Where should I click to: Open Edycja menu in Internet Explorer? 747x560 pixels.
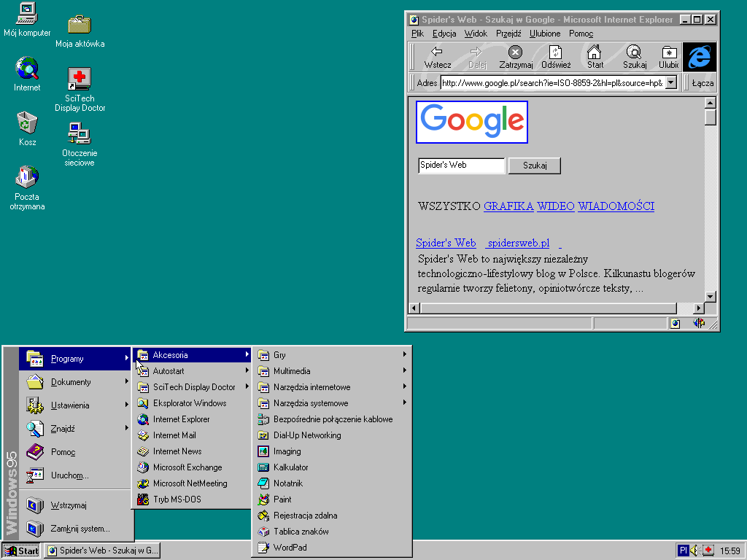444,34
